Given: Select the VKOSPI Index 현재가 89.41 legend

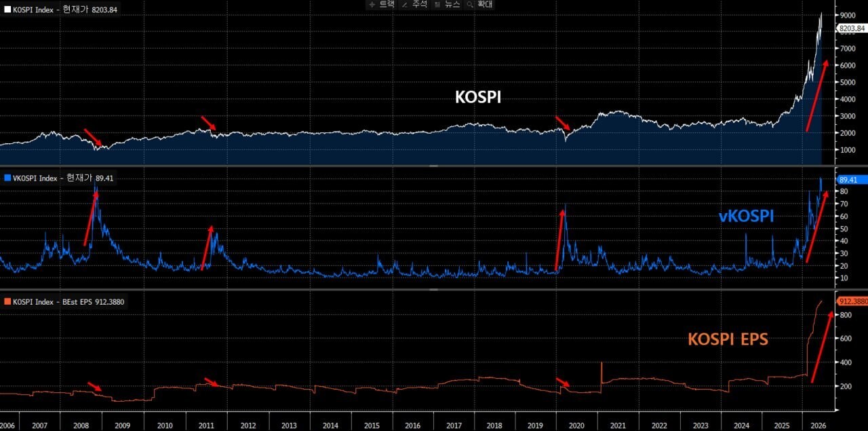Looking at the screenshot, I should (x=58, y=179).
